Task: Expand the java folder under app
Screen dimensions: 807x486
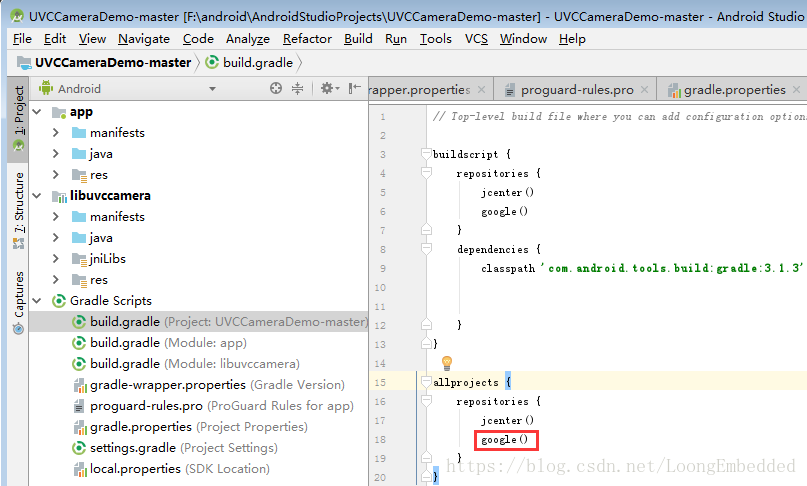Action: pos(56,154)
